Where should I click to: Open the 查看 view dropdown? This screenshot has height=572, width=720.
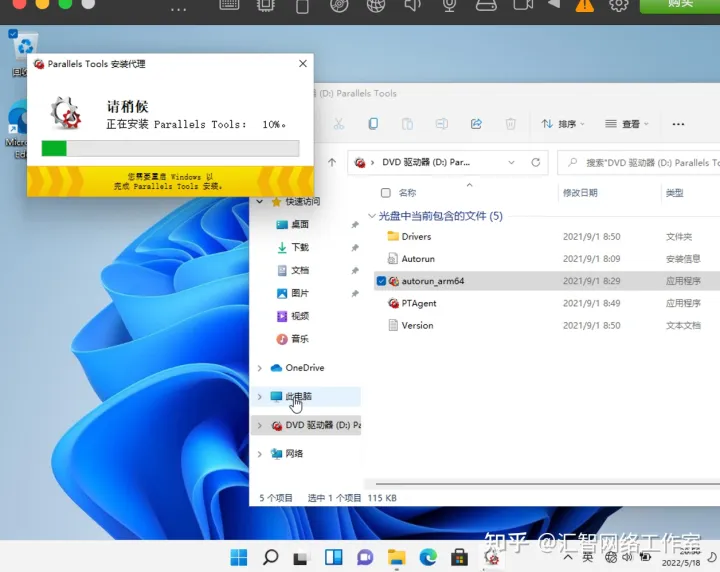coord(627,124)
